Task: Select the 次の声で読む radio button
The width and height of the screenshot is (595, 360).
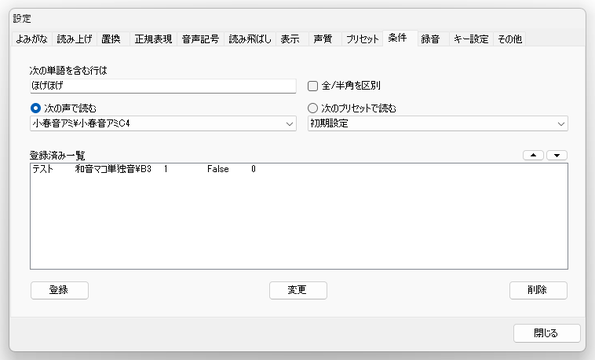Action: (35, 108)
